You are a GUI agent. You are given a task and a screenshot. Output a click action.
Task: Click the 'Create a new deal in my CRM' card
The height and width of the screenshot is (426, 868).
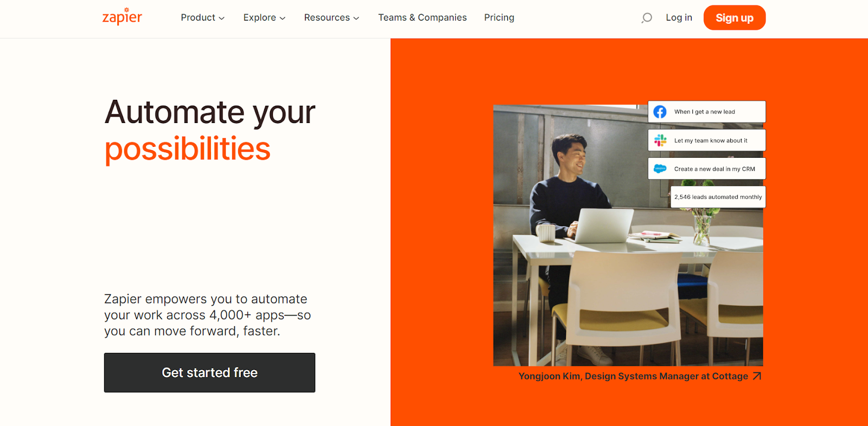707,169
